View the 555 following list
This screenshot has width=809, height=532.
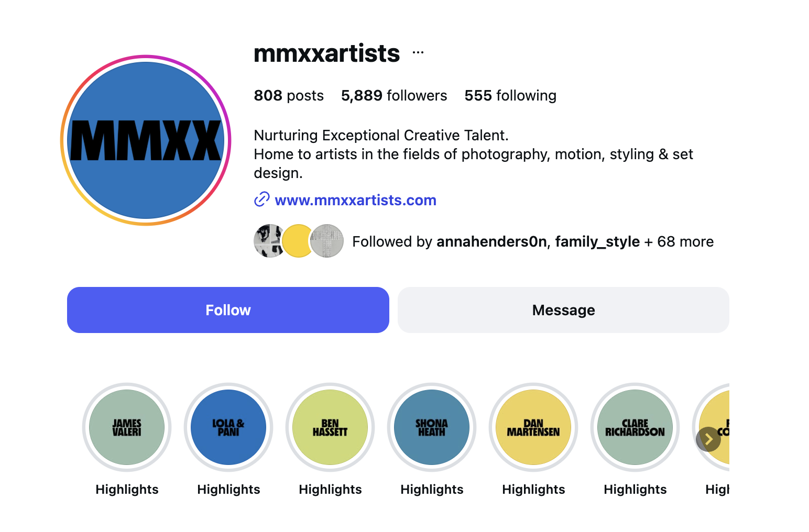(x=510, y=95)
